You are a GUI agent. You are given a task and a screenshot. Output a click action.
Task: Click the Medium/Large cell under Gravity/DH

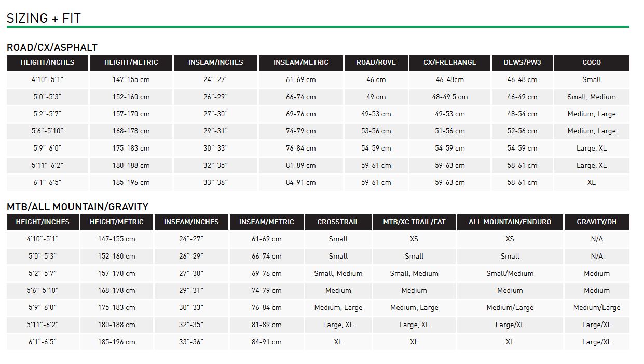tap(596, 307)
